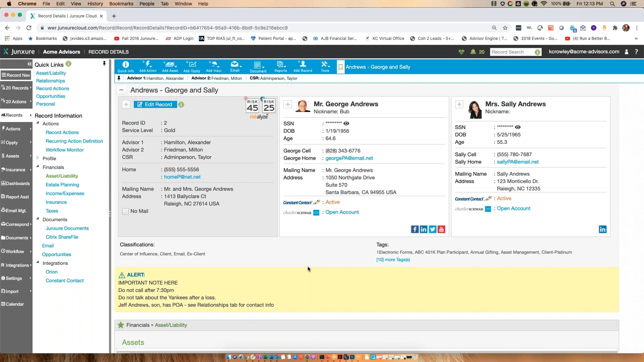Click the Riskalyze Risk 45 badge

click(252, 106)
